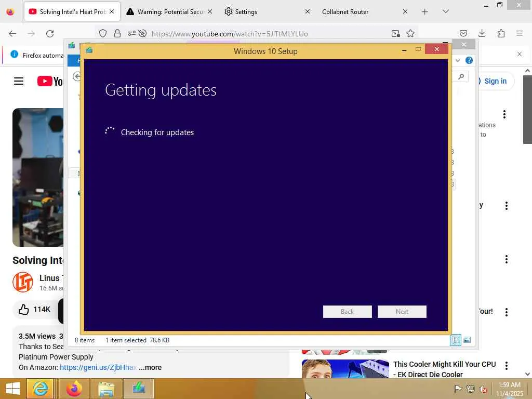Click the site padlock icon

[117, 34]
